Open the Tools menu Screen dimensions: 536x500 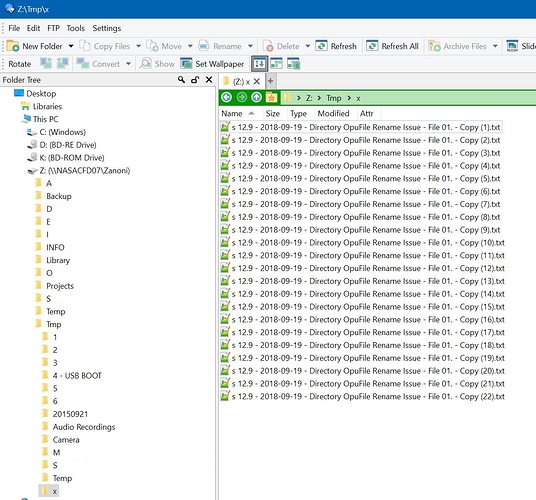[76, 28]
